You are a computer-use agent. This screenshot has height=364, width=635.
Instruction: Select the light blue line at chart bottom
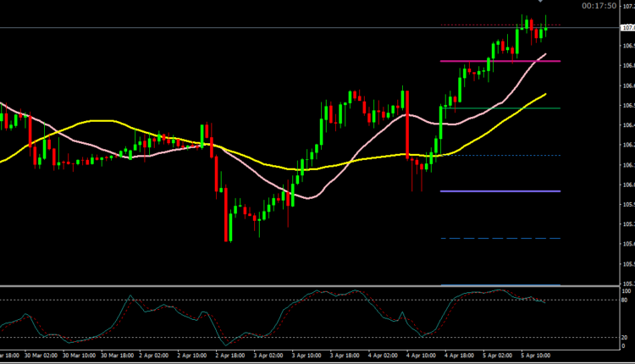tap(500, 285)
